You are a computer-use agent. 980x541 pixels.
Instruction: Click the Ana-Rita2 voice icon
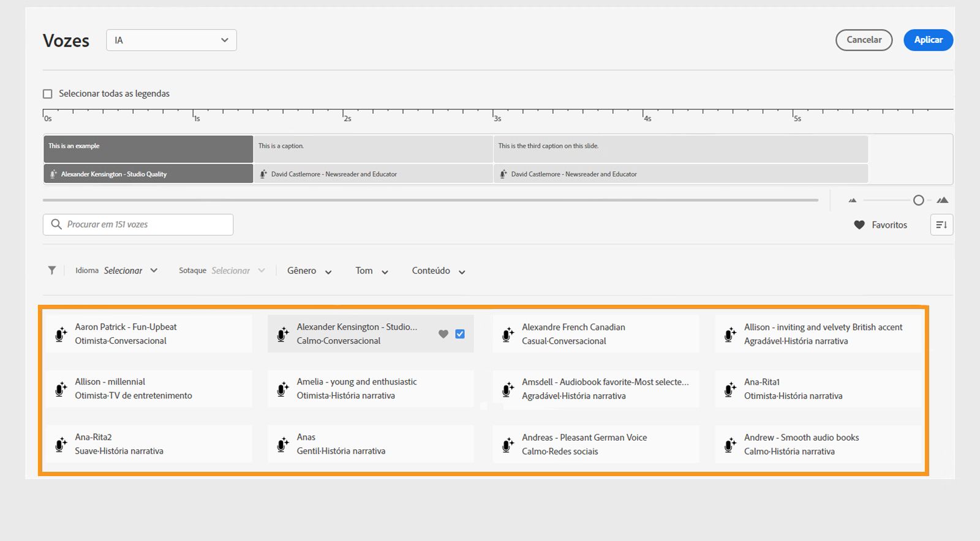click(x=61, y=444)
